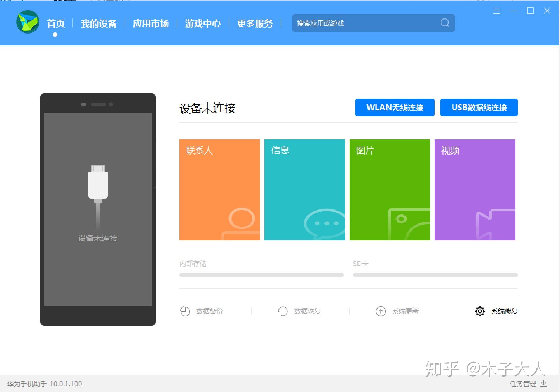Open the 系统修复 (System Repair) icon

coord(480,312)
